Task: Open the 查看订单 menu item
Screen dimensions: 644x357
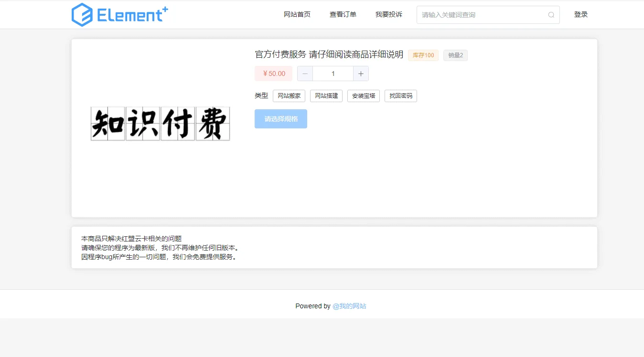Action: click(x=343, y=14)
